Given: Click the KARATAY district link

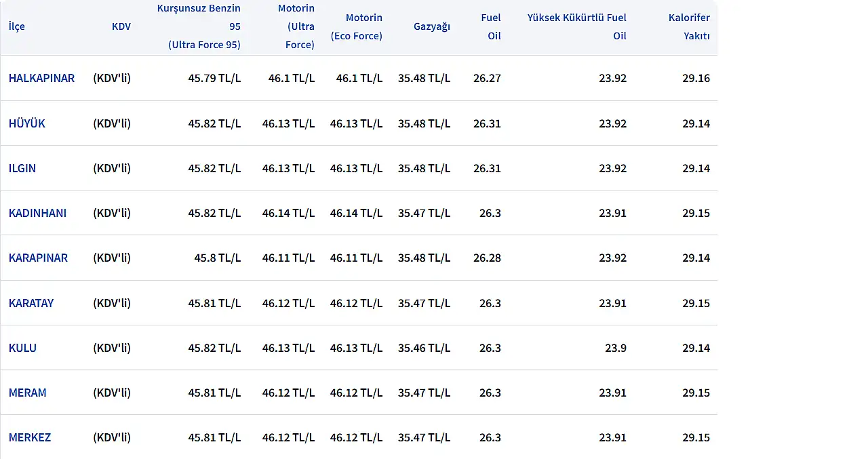Looking at the screenshot, I should (x=31, y=303).
